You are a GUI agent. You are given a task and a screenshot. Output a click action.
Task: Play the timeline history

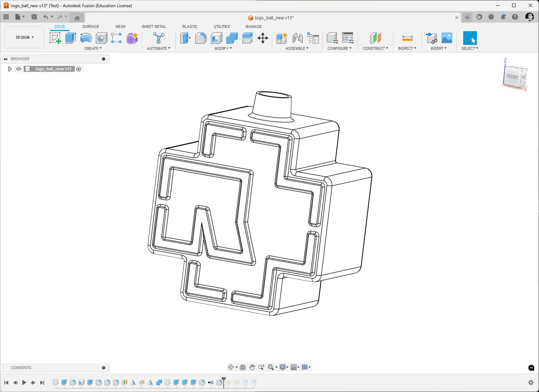(x=24, y=383)
